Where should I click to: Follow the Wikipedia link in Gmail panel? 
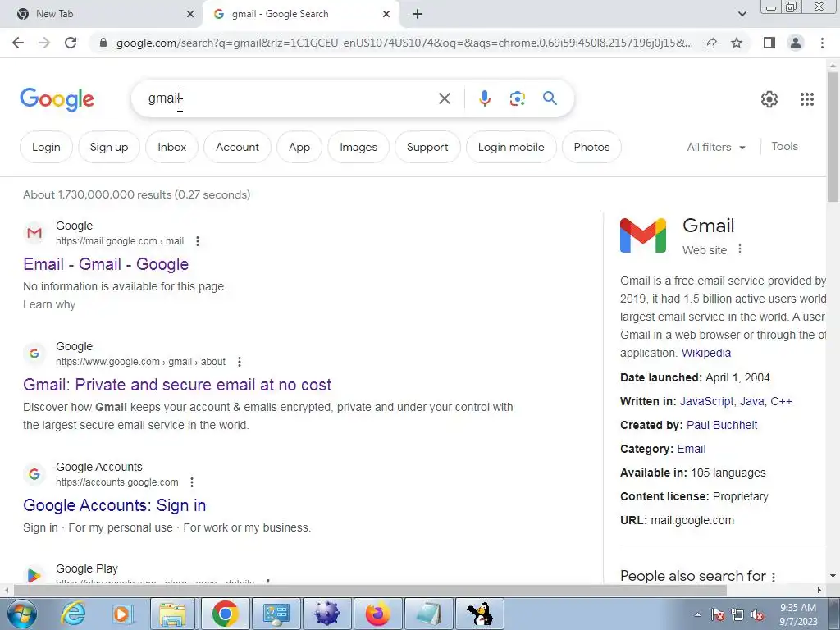[x=705, y=353]
